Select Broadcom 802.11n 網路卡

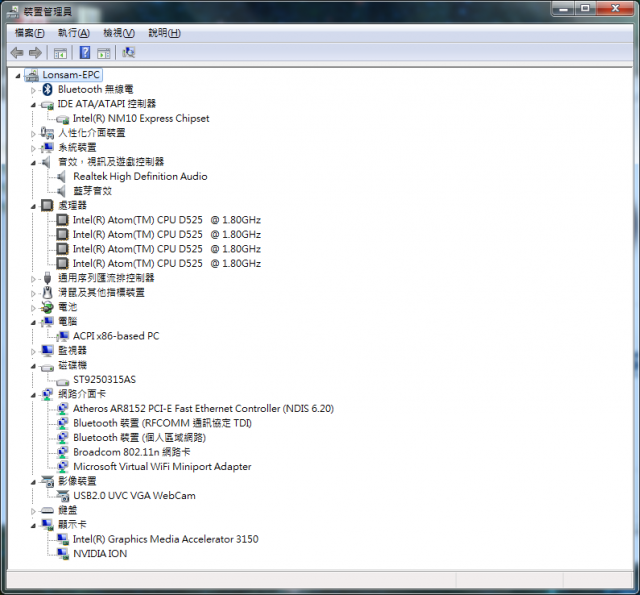[x=131, y=452]
